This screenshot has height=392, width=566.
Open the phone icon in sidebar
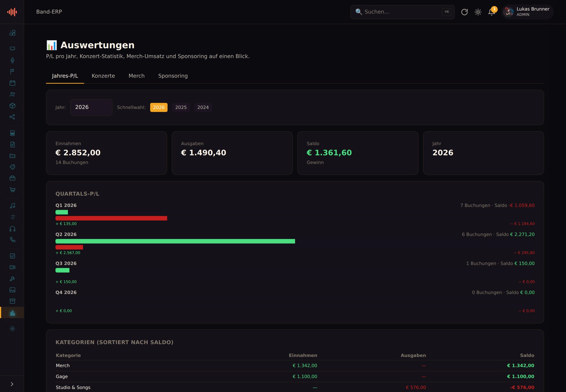click(12, 240)
